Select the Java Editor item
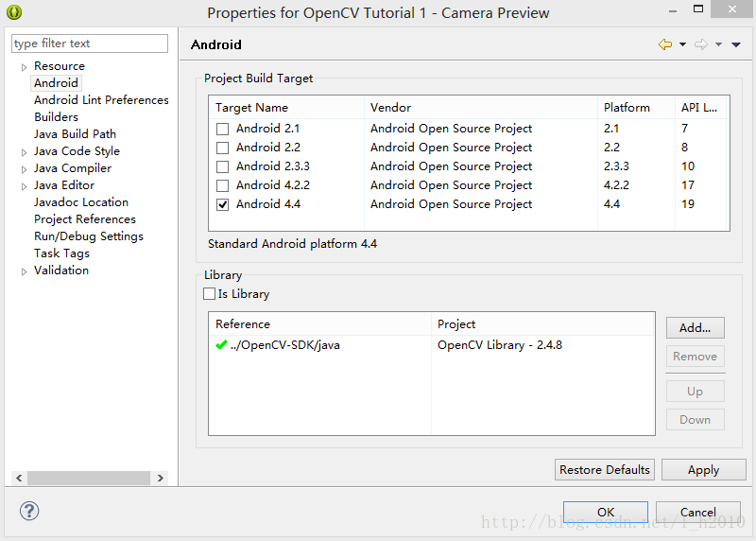The image size is (756, 541). [64, 185]
